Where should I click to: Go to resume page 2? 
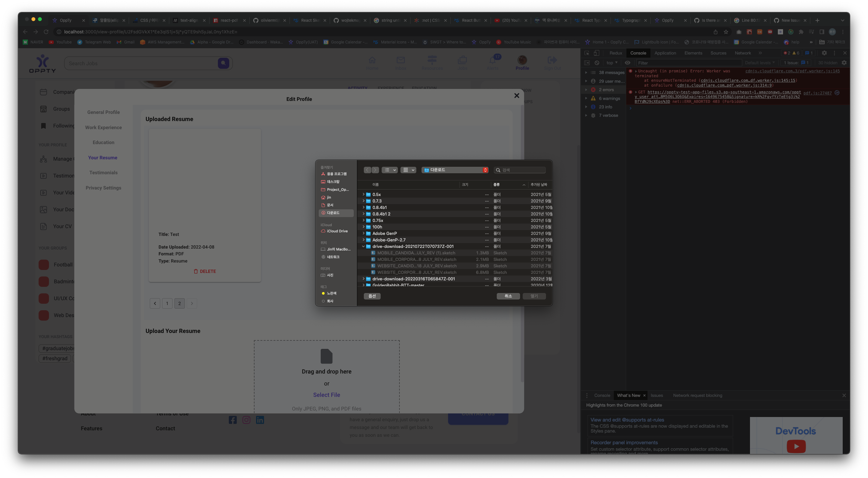pyautogui.click(x=180, y=303)
